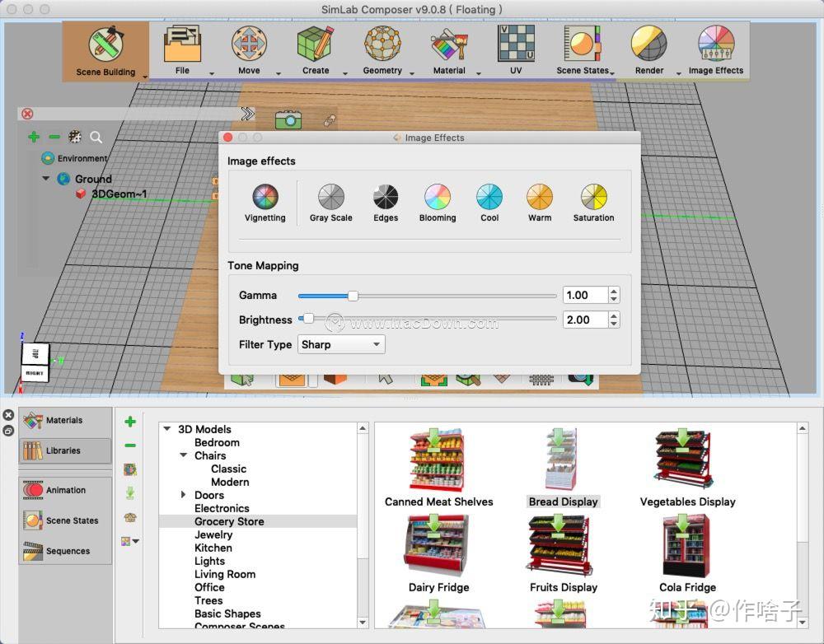Add library with green plus button
The image size is (824, 644).
point(130,422)
